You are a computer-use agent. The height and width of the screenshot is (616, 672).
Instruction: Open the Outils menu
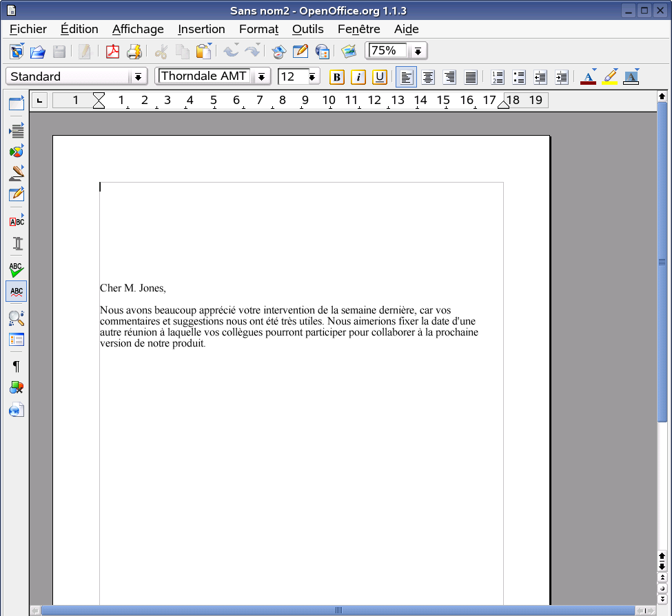click(307, 29)
